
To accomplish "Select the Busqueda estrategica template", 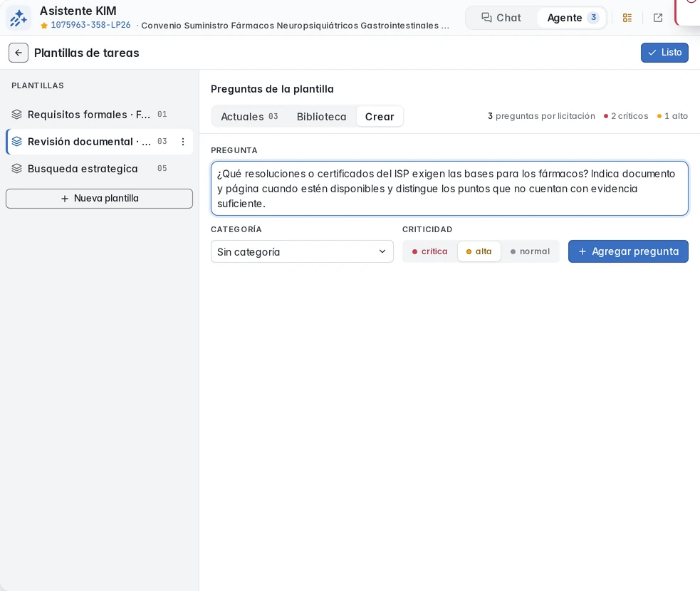I will click(x=99, y=169).
